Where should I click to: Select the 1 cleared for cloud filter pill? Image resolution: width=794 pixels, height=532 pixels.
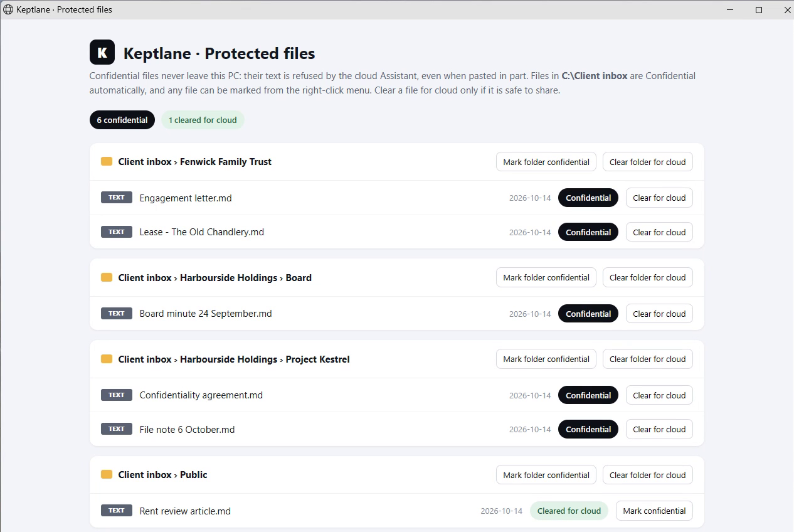pyautogui.click(x=203, y=120)
